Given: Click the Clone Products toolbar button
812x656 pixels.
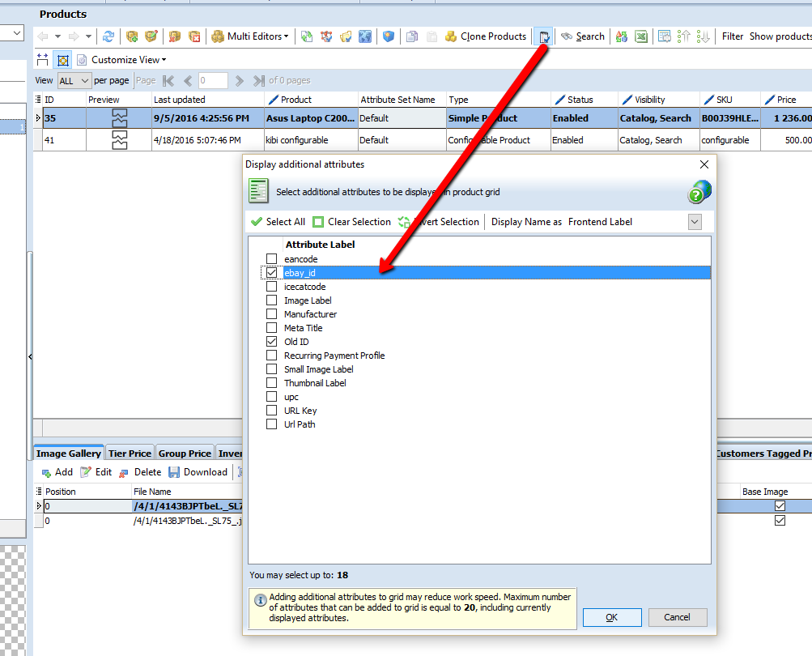Looking at the screenshot, I should (485, 36).
